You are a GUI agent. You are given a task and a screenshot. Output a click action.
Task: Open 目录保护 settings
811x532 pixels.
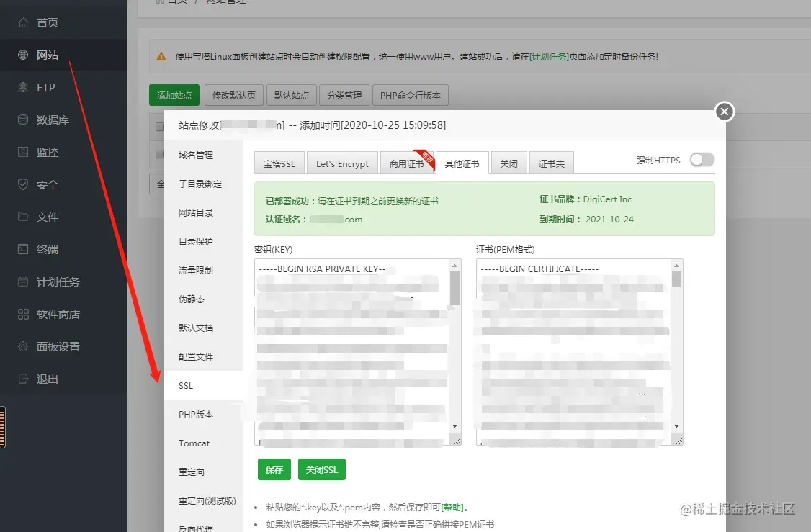coord(195,241)
